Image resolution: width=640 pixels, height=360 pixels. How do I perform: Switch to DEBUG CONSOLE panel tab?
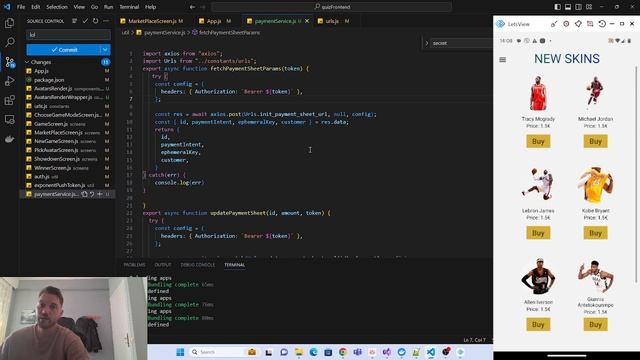point(198,265)
